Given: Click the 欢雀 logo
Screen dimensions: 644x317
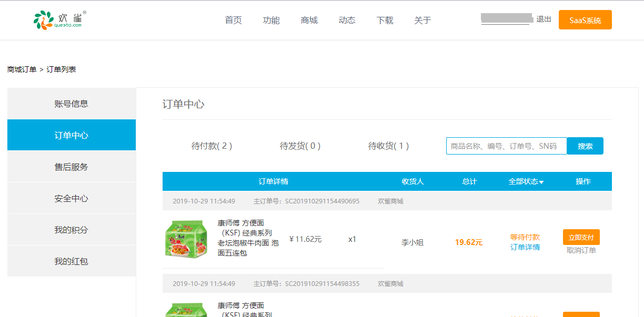Looking at the screenshot, I should pos(60,20).
